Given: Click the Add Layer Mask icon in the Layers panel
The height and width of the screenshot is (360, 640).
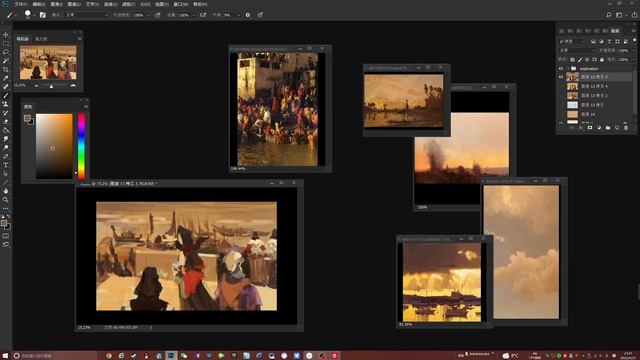Looking at the screenshot, I should [x=590, y=128].
